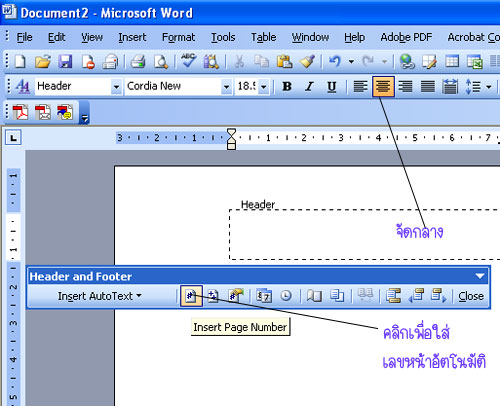The width and height of the screenshot is (500, 406).
Task: Convert to Adobe PDF icon
Action: point(20,112)
